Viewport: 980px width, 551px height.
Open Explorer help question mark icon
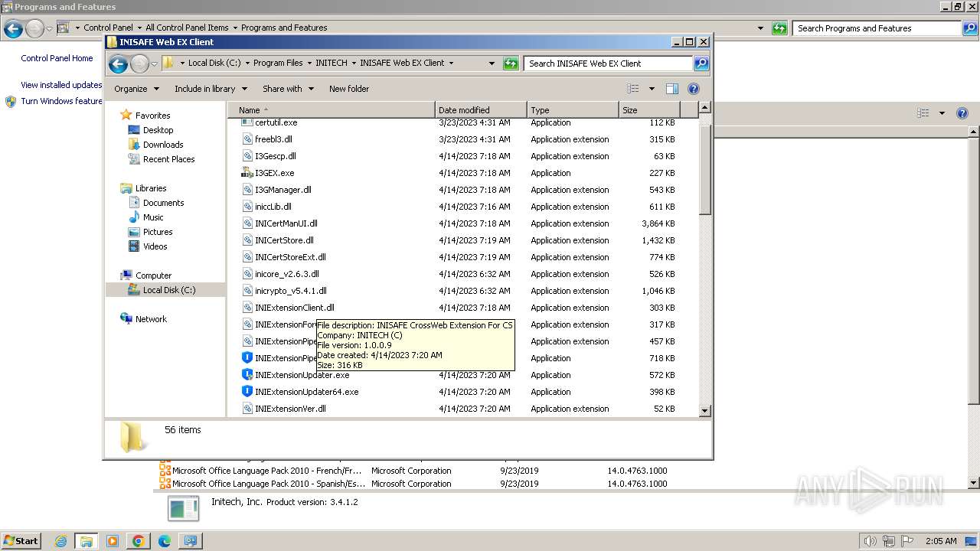(694, 89)
